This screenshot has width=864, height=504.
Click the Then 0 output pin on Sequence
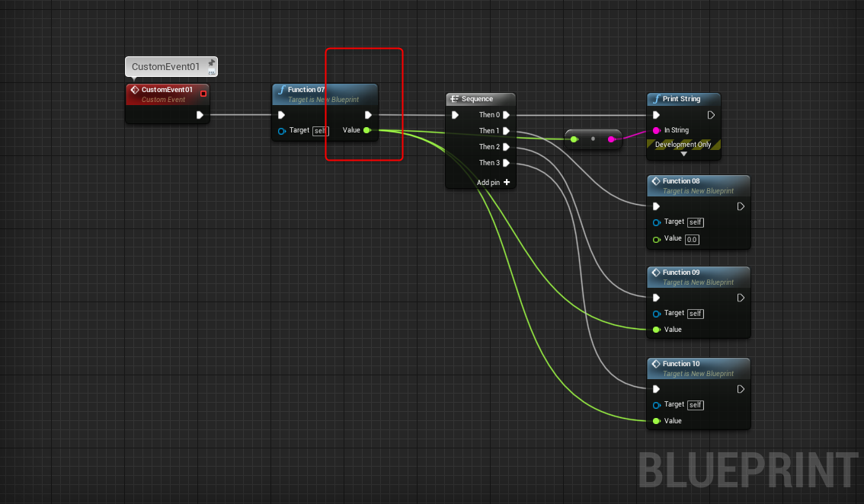click(x=507, y=115)
